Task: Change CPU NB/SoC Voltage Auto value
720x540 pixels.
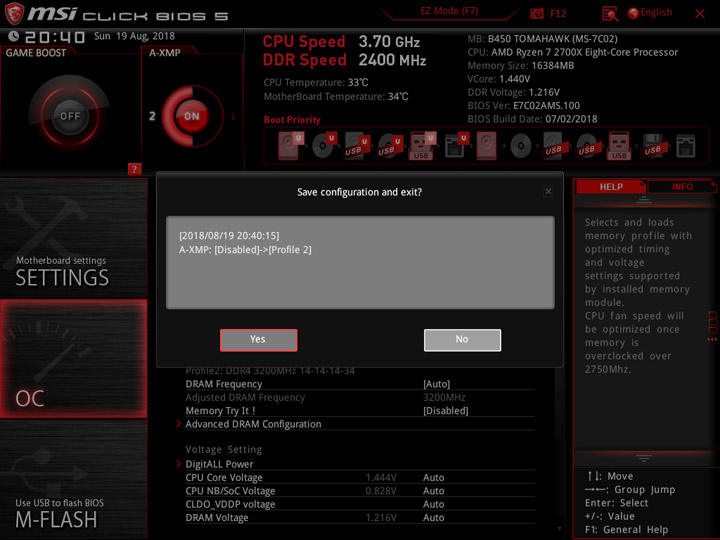Action: 433,491
